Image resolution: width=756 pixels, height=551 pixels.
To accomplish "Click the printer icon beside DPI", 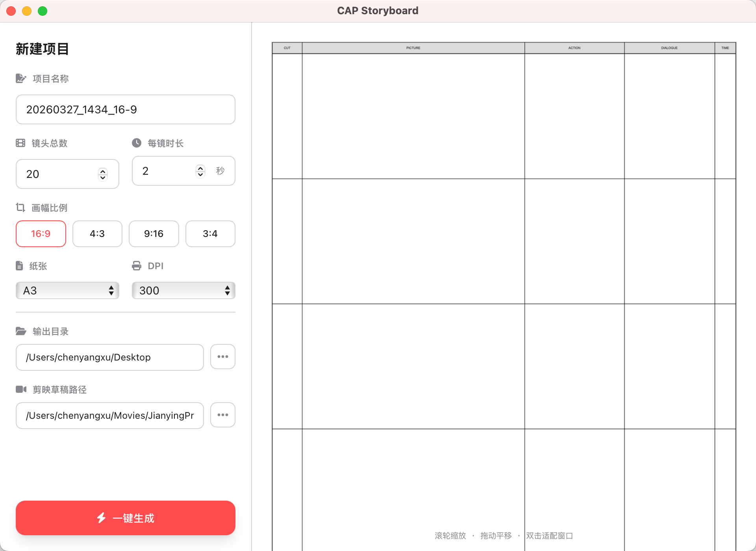I will (x=137, y=266).
